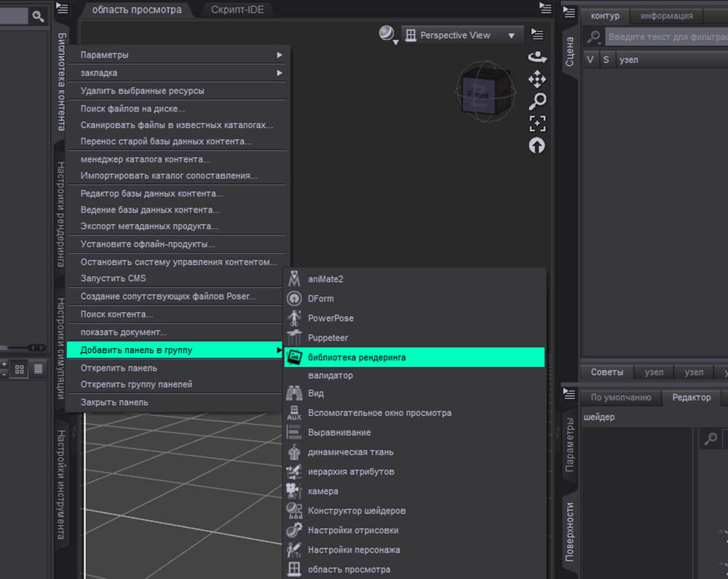Open the Поверхности side tab
728x579 pixels.
coord(570,532)
